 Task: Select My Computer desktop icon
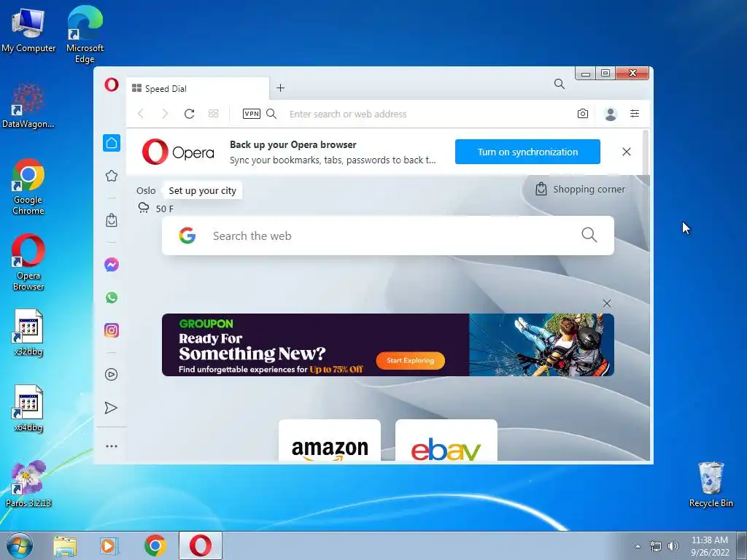[28, 30]
